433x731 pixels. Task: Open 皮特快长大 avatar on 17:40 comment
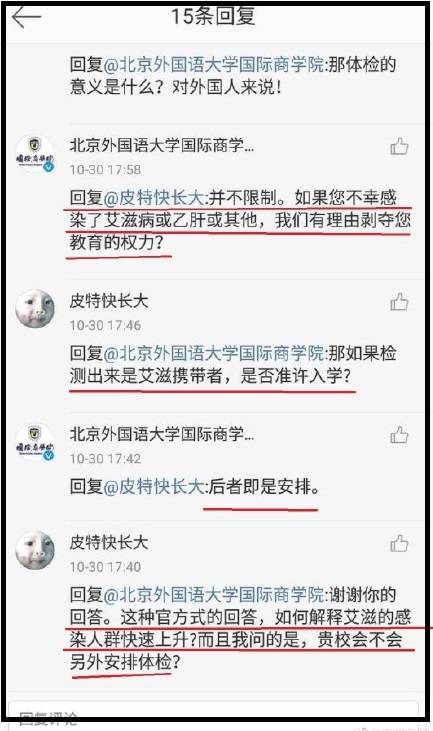pyautogui.click(x=35, y=551)
